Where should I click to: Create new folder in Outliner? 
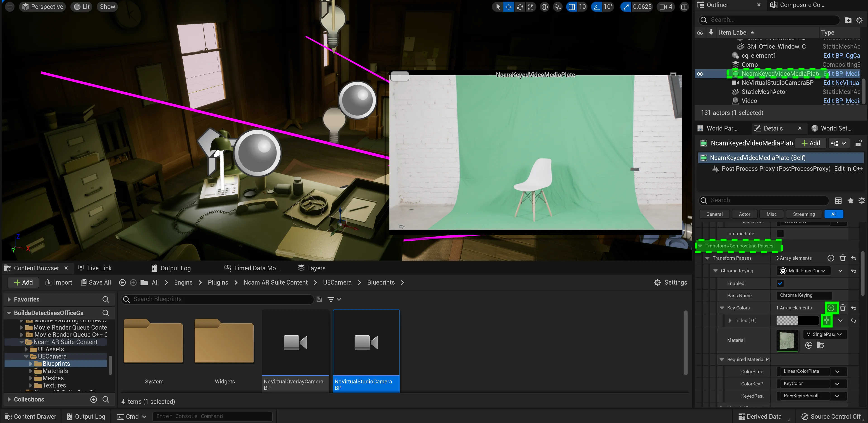848,20
